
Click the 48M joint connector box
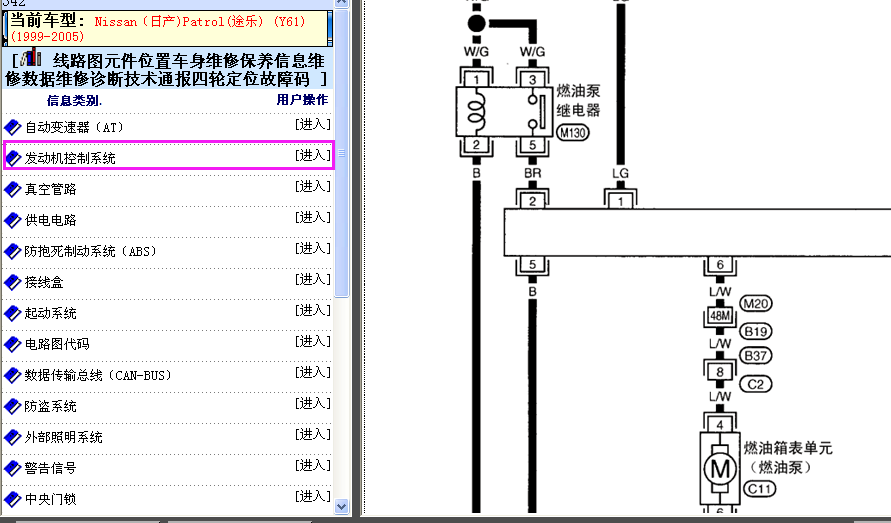(720, 316)
